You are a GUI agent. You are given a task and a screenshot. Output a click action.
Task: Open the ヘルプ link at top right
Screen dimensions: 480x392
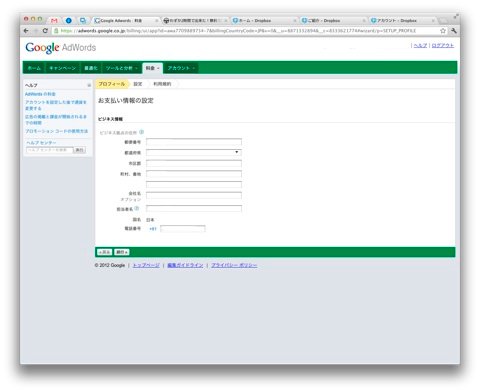(x=420, y=46)
